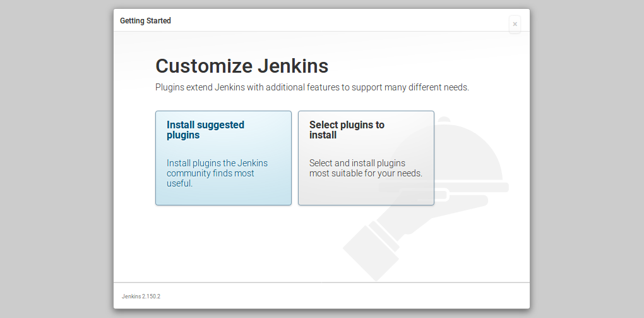Screen dimensions: 644x318
Task: Click the Jenkins 2.150.2 version label
Action: click(x=141, y=297)
